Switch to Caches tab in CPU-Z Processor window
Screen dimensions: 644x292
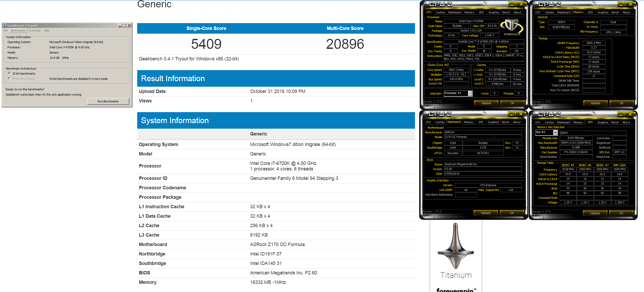tap(440, 12)
